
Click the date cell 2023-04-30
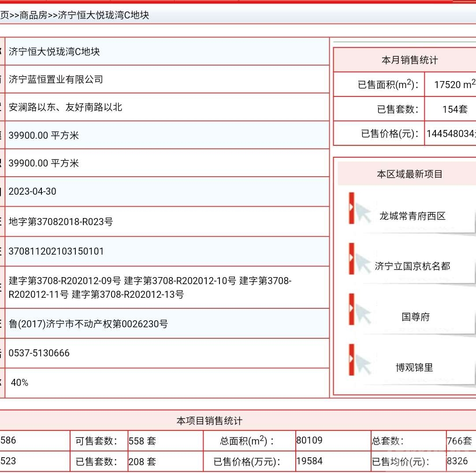[33, 192]
